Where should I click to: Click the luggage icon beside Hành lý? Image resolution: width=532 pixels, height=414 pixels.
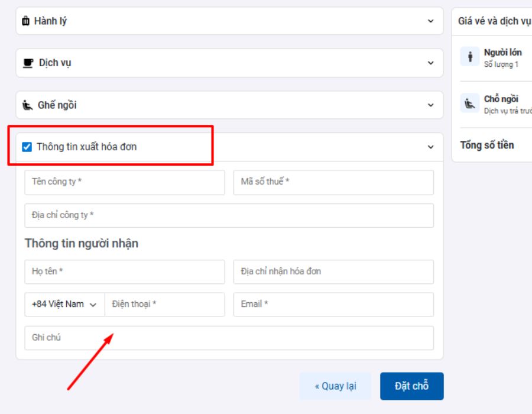tap(25, 21)
